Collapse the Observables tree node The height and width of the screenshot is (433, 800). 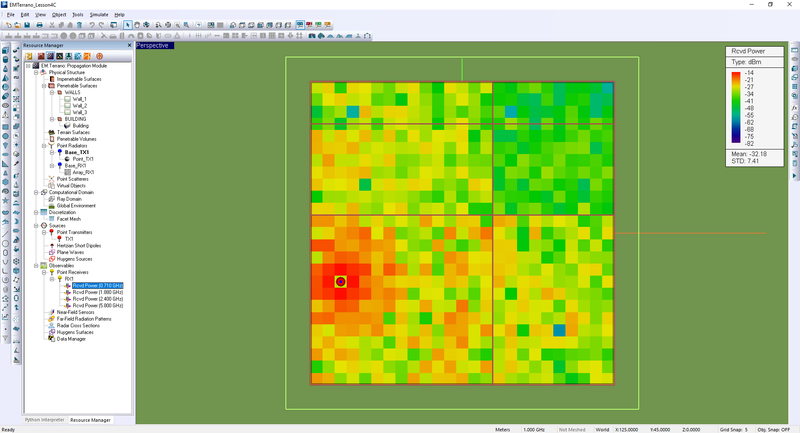pyautogui.click(x=36, y=265)
